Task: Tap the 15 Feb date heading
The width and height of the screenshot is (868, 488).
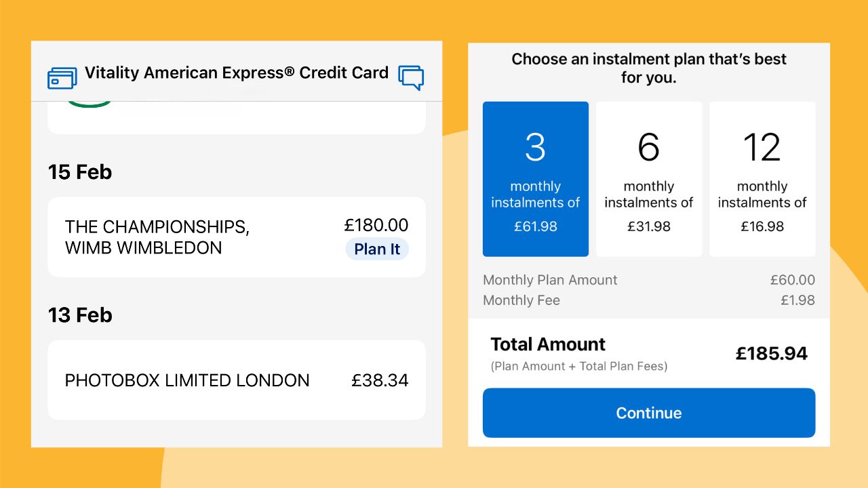Action: point(80,172)
